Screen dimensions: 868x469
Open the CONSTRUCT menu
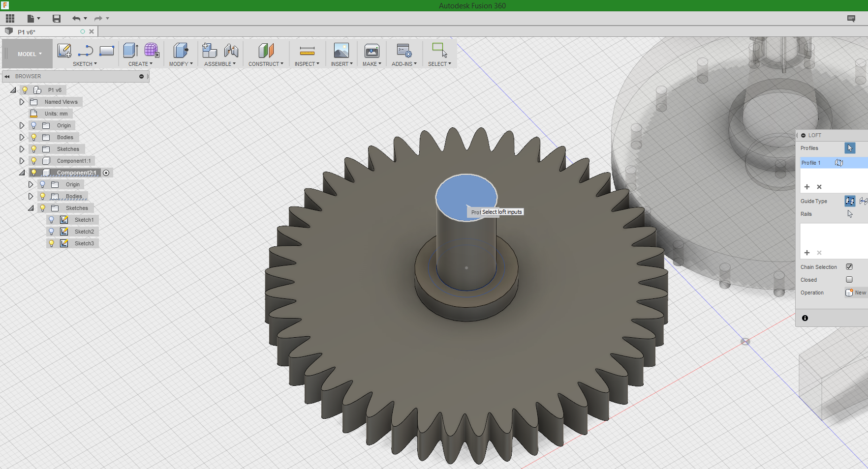(x=266, y=64)
